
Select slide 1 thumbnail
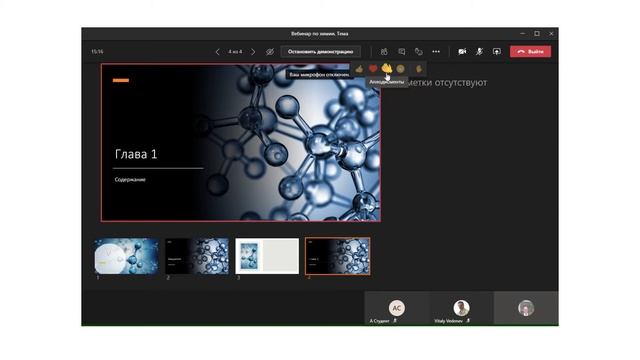[127, 256]
